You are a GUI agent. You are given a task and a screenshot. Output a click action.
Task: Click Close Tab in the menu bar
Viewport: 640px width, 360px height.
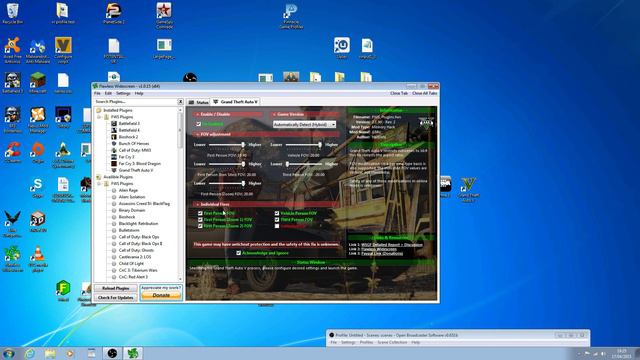coord(399,93)
